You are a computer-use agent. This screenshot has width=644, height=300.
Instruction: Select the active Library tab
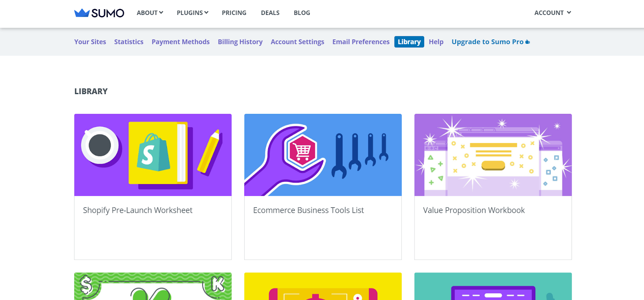(409, 42)
